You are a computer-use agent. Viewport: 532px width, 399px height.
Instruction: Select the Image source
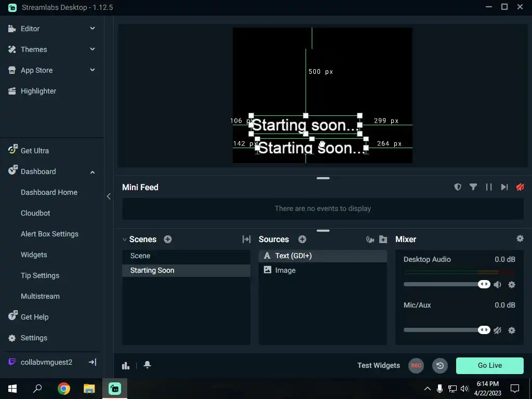point(323,270)
